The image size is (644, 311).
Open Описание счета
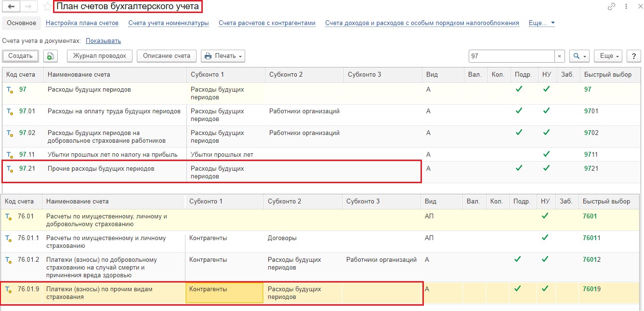click(167, 56)
